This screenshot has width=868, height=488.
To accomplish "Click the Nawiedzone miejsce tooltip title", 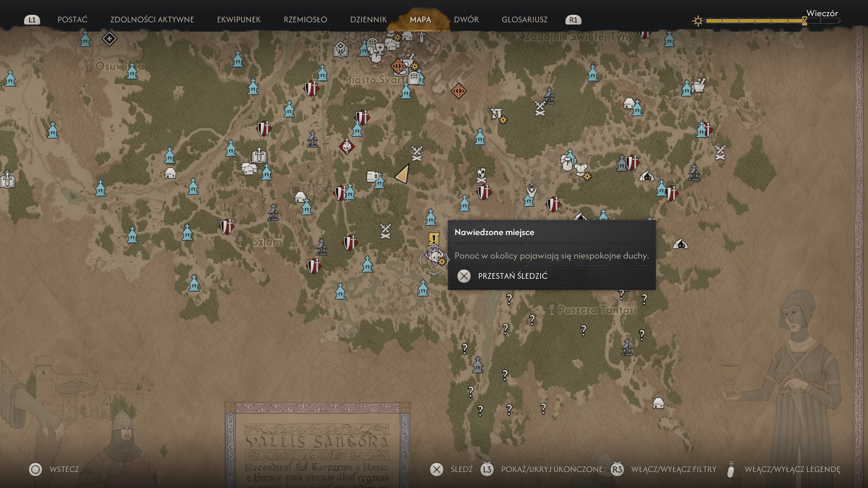I will (x=494, y=232).
